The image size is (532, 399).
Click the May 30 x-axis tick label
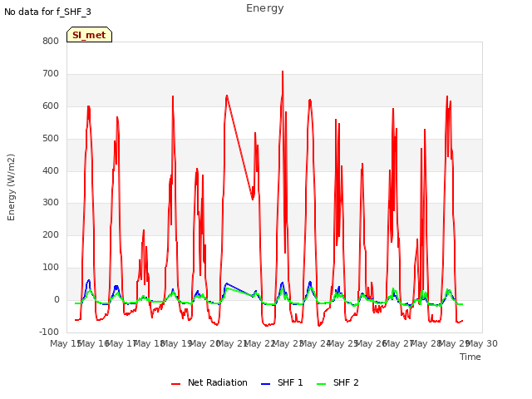tap(484, 343)
